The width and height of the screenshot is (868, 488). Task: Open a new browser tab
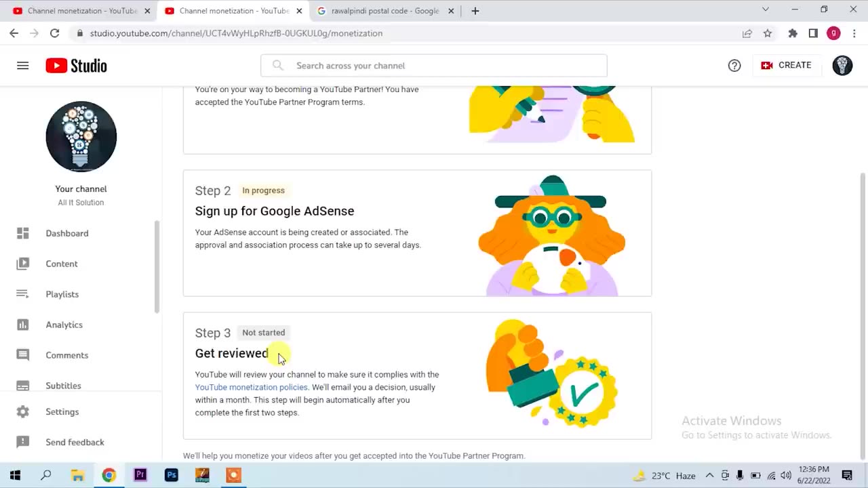475,11
